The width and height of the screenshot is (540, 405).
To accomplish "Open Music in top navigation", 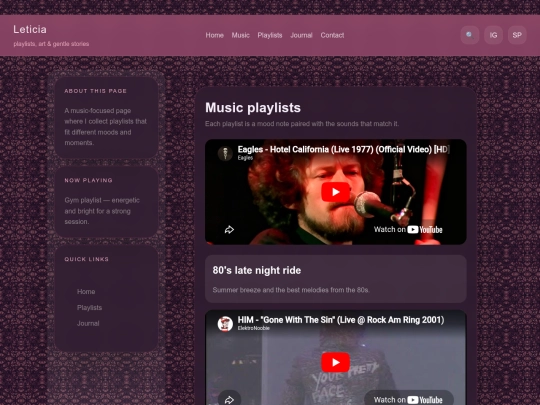I will pos(240,35).
